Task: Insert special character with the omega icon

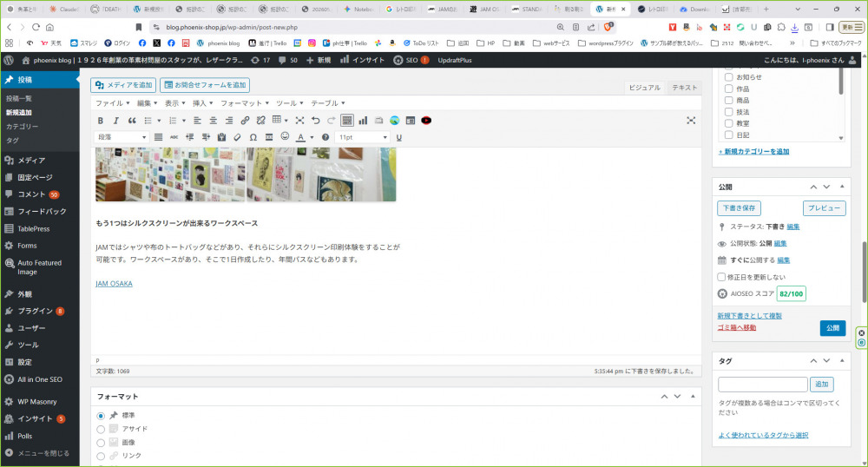Action: (x=253, y=137)
